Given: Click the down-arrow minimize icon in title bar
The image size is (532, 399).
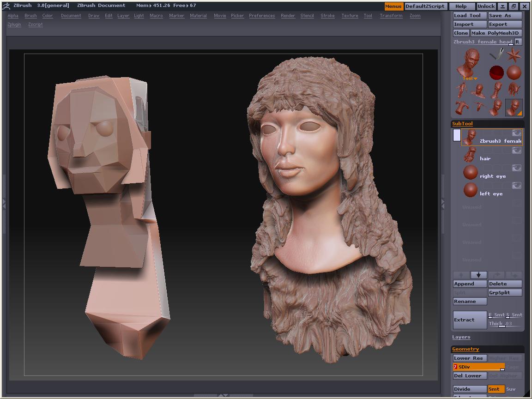Looking at the screenshot, I should point(502,6).
